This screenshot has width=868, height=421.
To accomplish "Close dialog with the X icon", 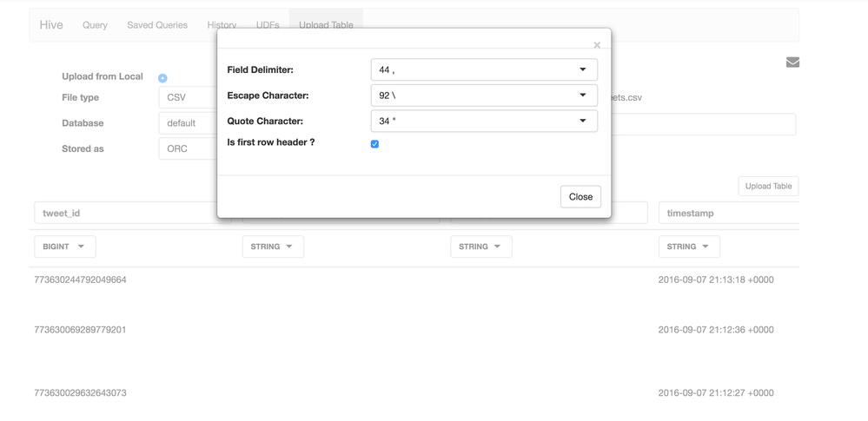I will (x=597, y=45).
